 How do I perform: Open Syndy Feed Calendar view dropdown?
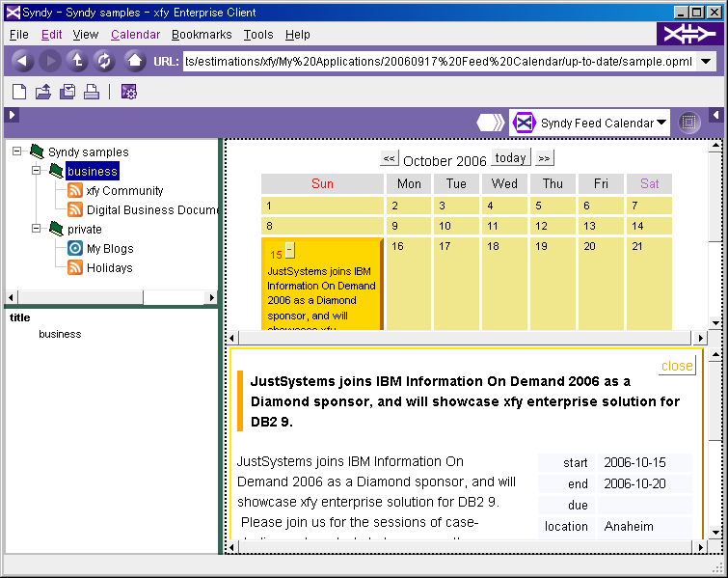click(x=661, y=123)
